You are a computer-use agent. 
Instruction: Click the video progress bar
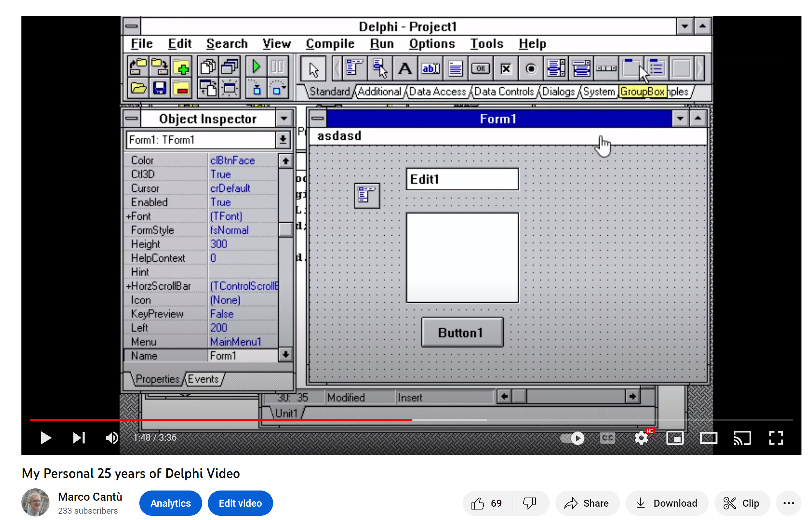tap(411, 420)
